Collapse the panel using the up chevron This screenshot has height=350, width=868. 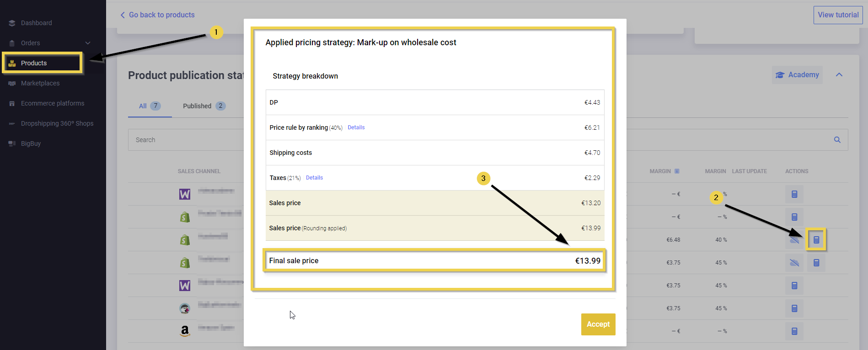click(839, 75)
